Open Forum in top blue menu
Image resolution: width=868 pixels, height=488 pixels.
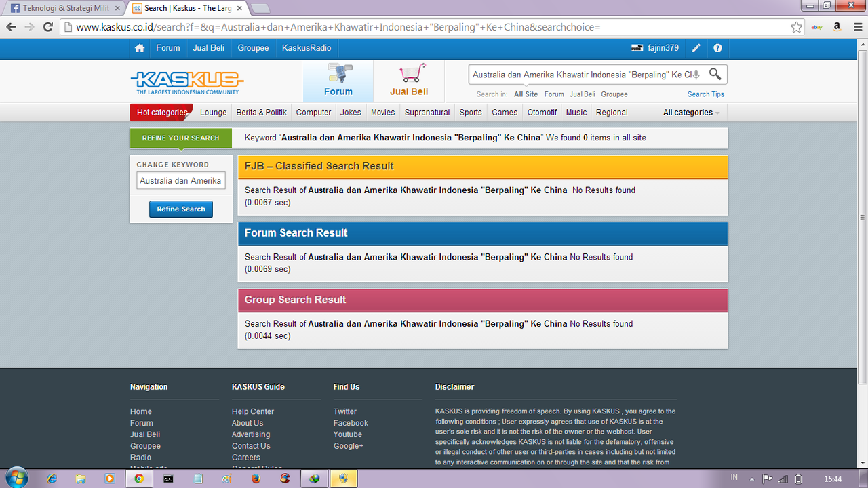coord(168,48)
